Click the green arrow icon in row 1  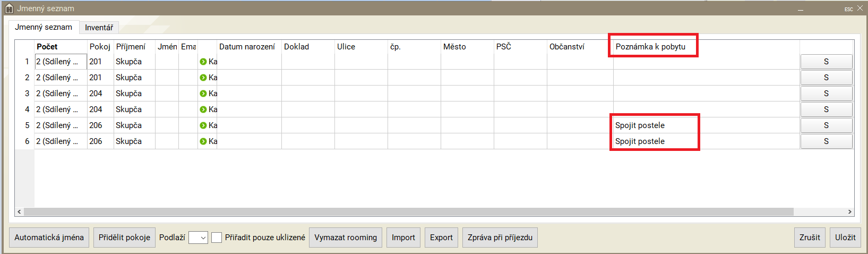click(x=203, y=62)
